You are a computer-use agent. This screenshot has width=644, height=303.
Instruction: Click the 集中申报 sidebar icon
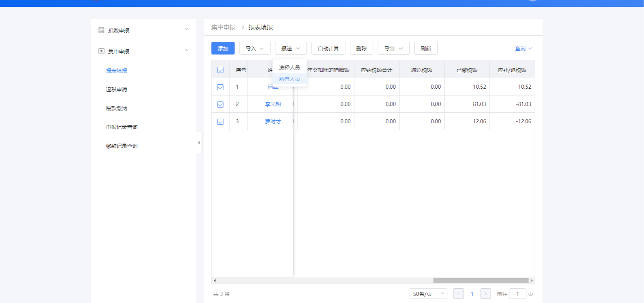click(101, 51)
